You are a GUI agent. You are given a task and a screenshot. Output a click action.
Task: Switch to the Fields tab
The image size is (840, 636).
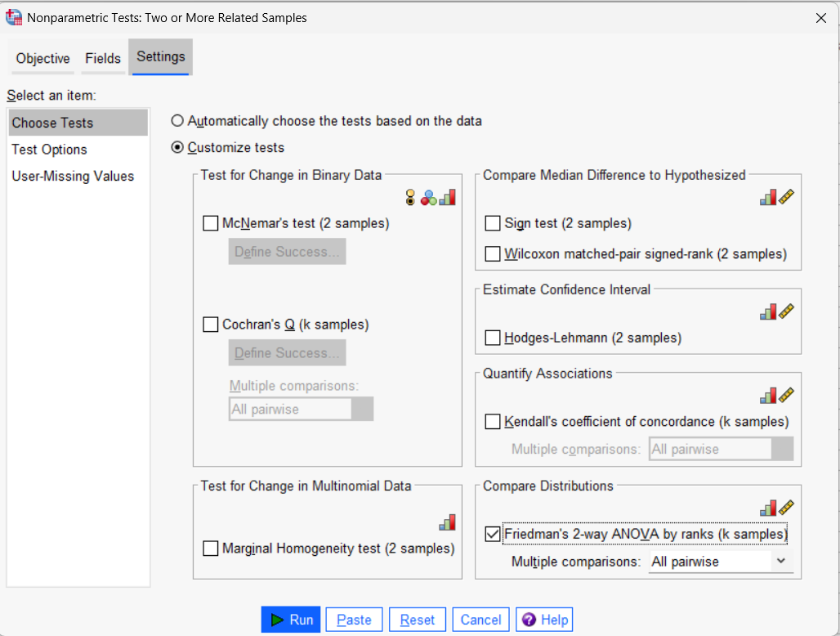[x=102, y=58]
